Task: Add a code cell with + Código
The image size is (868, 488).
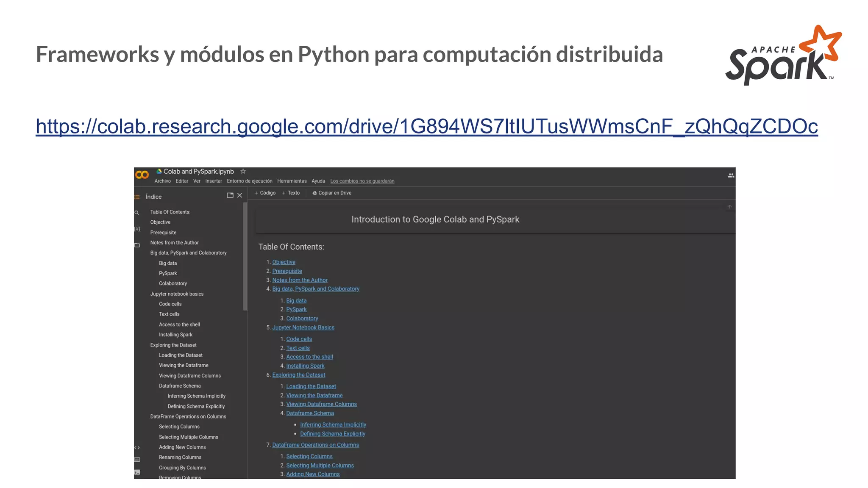Action: (x=265, y=193)
